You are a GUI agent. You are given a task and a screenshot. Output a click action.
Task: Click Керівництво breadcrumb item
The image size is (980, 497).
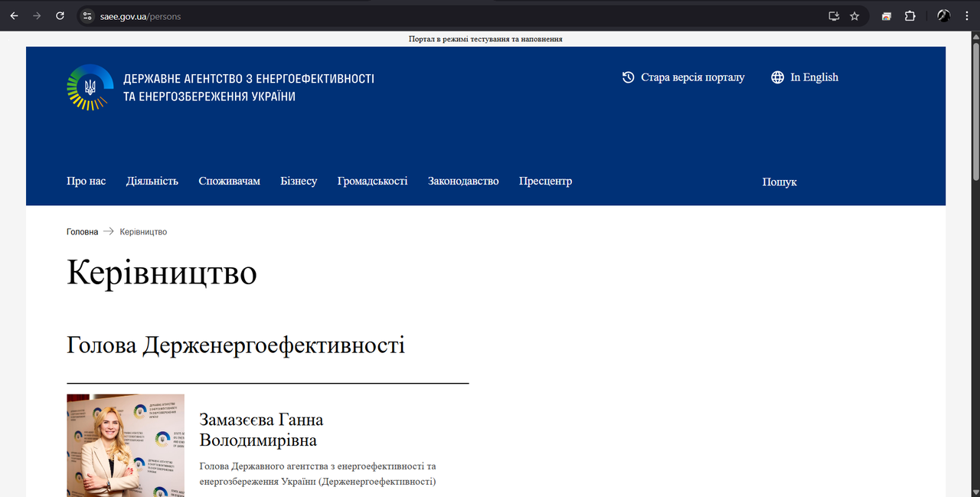[x=143, y=231]
